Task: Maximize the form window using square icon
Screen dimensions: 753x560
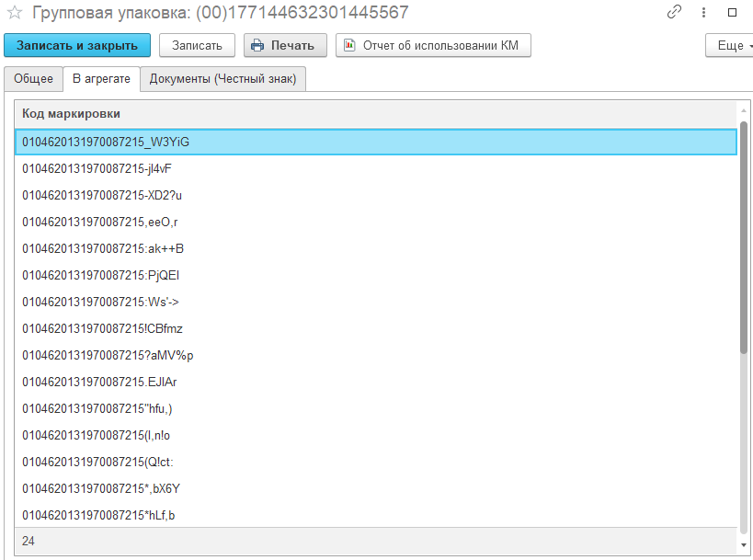Action: click(x=733, y=13)
